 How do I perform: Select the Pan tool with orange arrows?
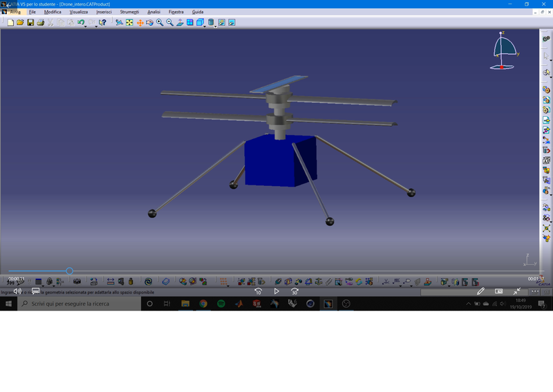(140, 23)
